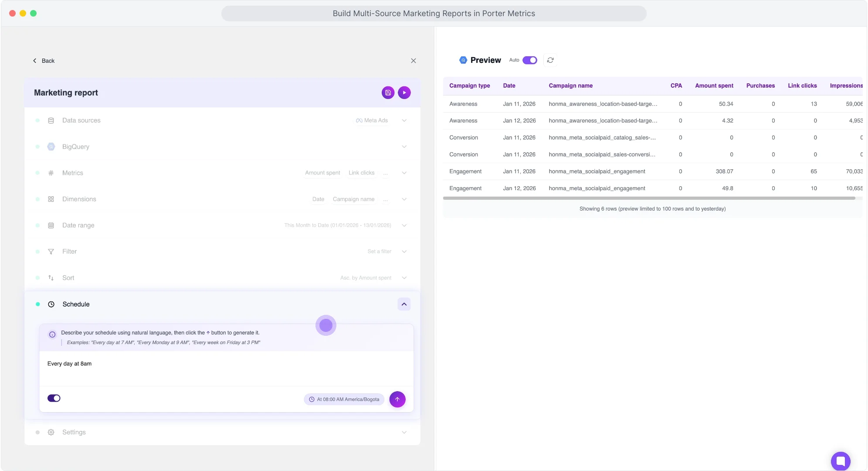Image resolution: width=868 pixels, height=471 pixels.
Task: Click the Back button
Action: pos(44,61)
